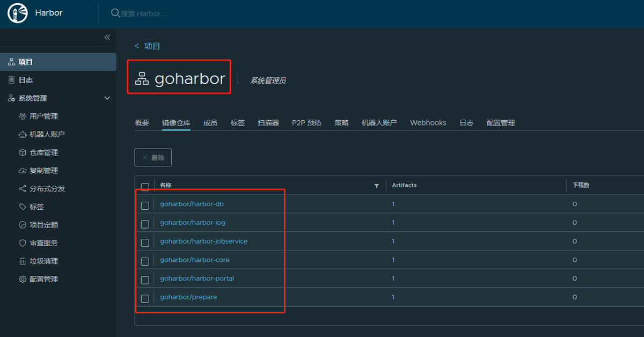
Task: Click the 系统管理 sidebar icon
Action: tap(11, 98)
